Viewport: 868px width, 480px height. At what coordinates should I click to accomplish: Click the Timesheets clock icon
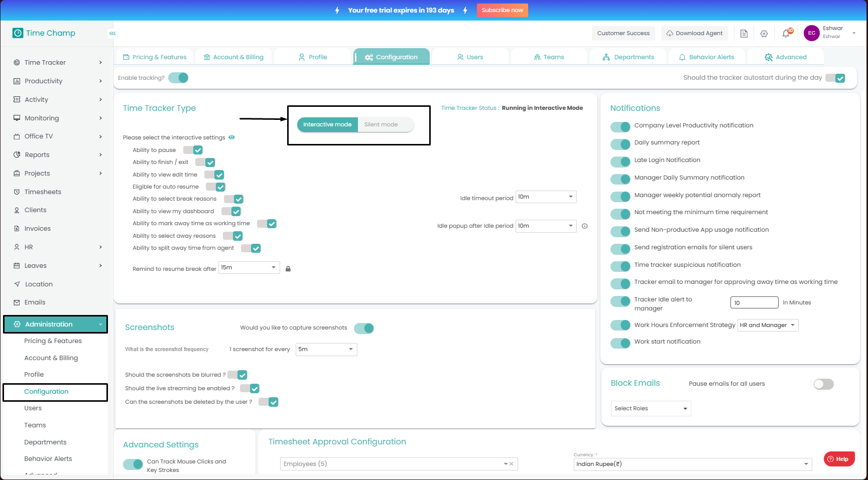[x=17, y=192]
